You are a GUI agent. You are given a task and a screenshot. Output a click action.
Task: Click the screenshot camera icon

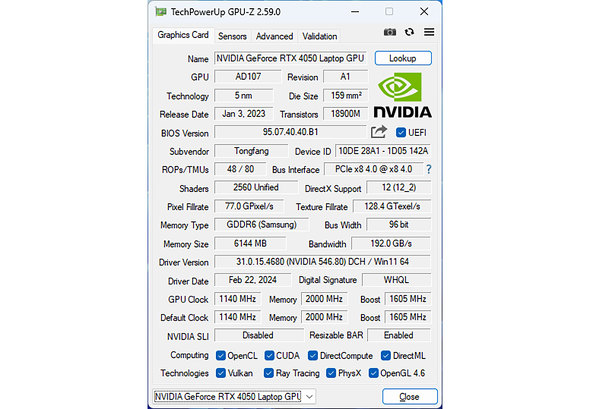pyautogui.click(x=390, y=32)
